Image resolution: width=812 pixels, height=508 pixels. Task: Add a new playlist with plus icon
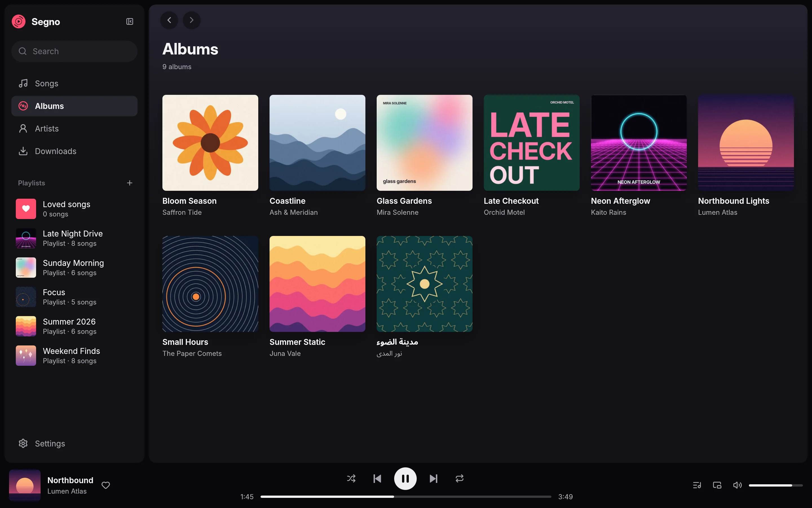(x=129, y=183)
